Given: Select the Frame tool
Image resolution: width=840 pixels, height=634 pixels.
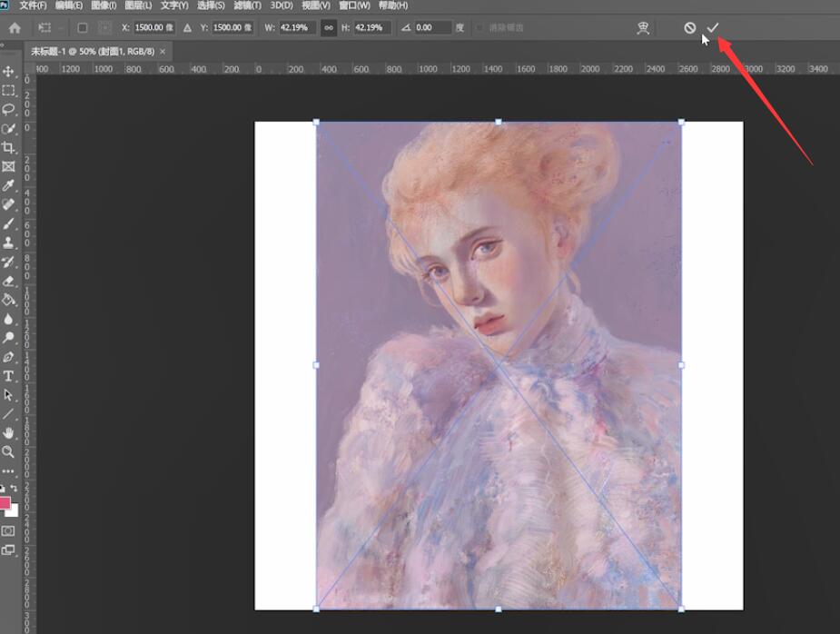Looking at the screenshot, I should point(8,166).
